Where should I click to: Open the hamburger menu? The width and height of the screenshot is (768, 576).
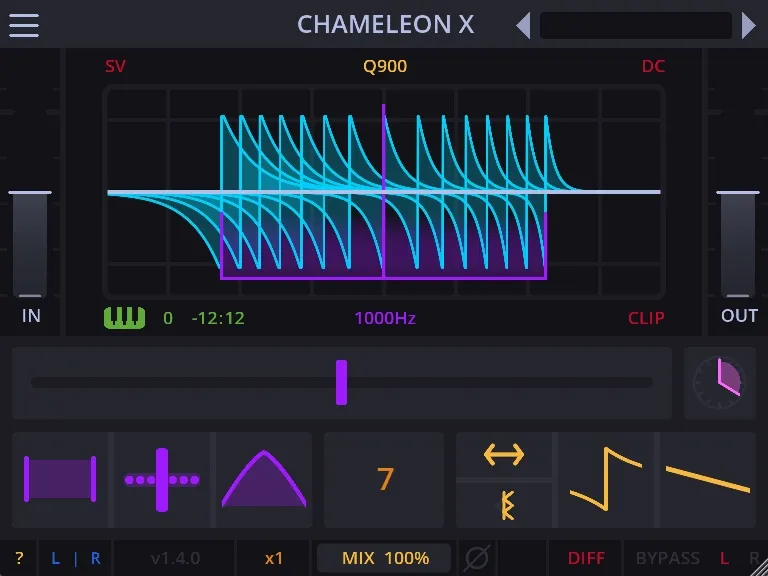click(x=24, y=25)
